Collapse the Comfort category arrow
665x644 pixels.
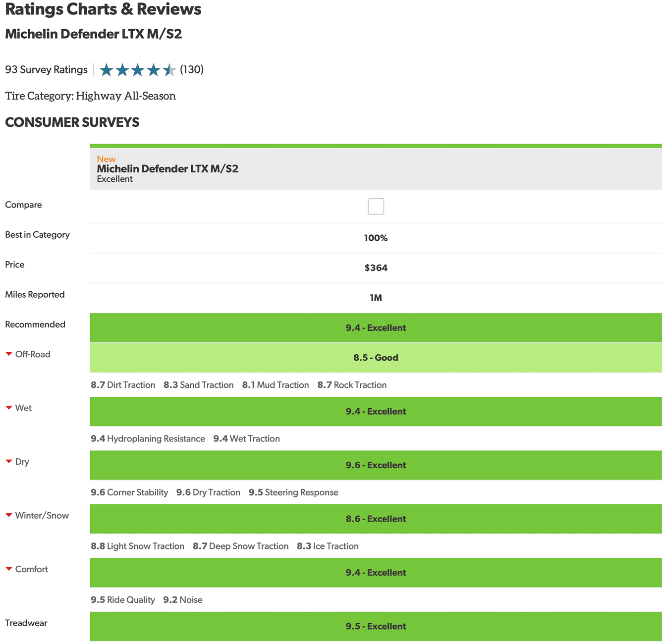[x=9, y=569]
